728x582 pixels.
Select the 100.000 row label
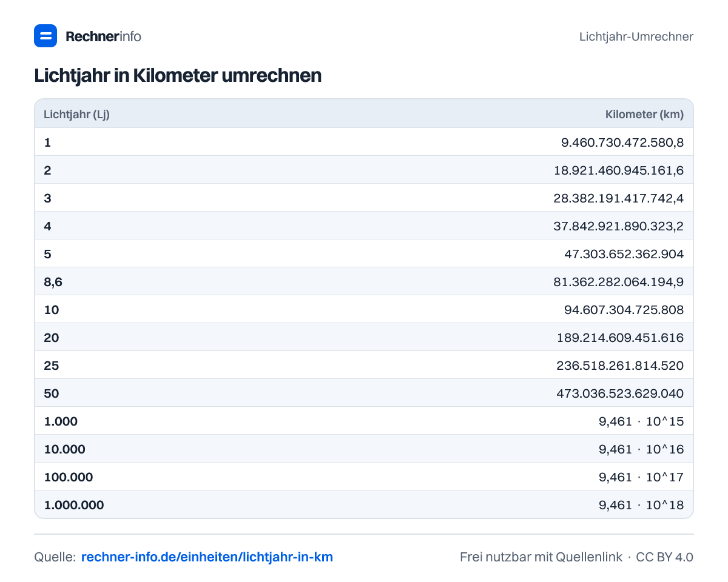(69, 477)
